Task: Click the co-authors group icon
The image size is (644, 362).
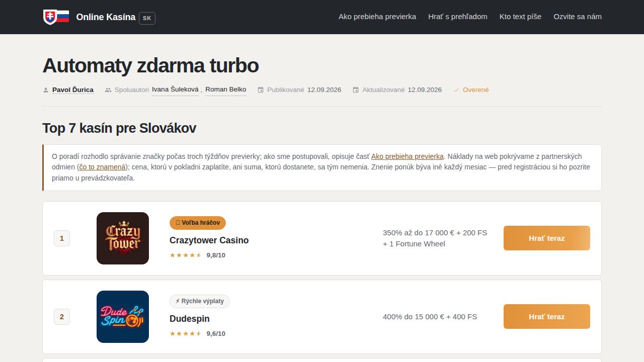Action: click(x=108, y=90)
